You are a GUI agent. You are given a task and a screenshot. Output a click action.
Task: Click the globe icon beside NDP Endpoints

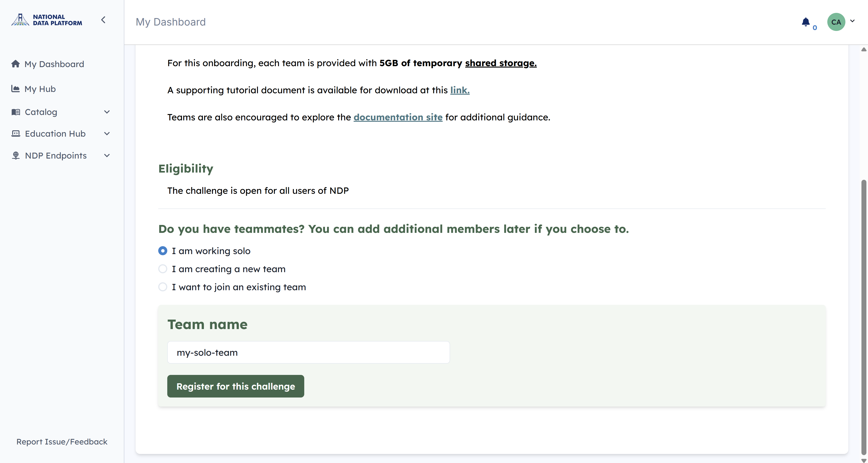(16, 155)
